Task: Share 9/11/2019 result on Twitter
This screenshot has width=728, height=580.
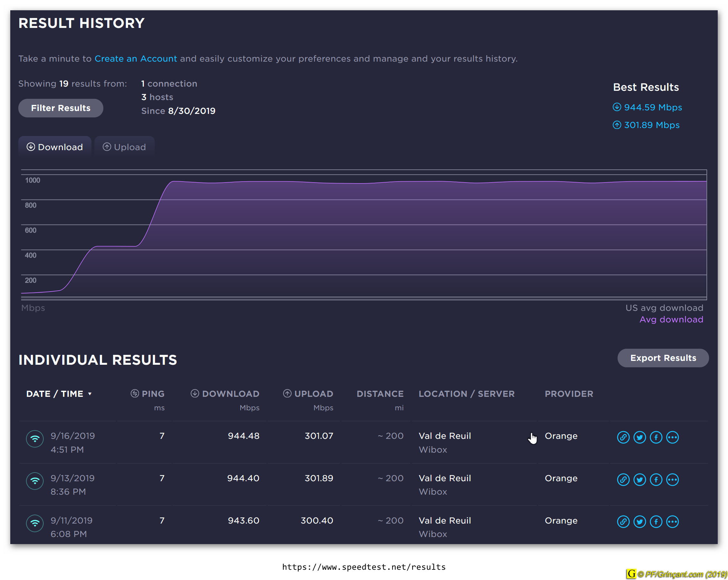Action: click(x=639, y=522)
